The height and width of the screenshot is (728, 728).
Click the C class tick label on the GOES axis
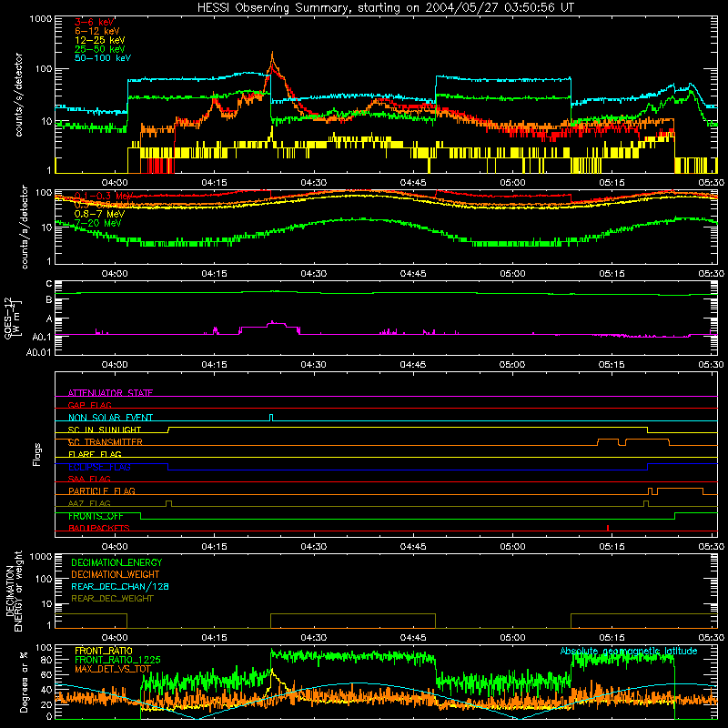click(x=49, y=284)
